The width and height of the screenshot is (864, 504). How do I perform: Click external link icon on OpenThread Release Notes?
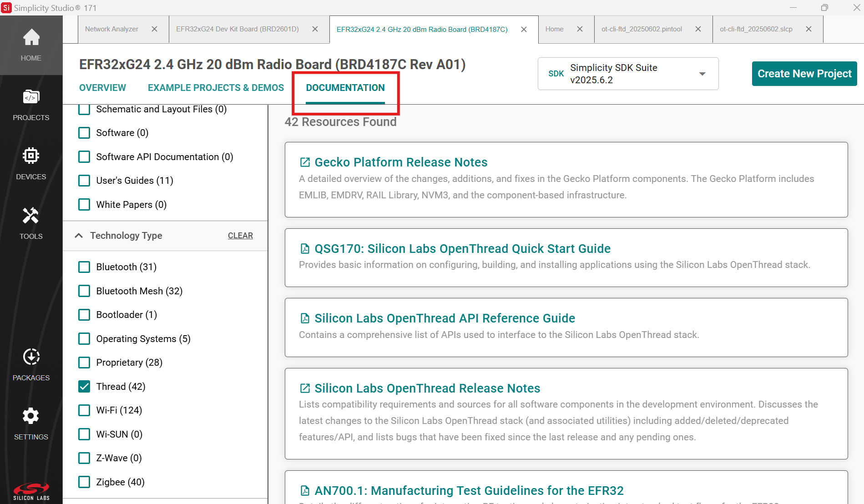[x=305, y=388]
